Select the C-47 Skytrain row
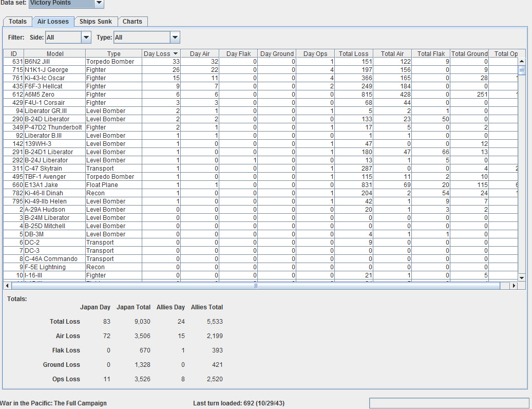Image resolution: width=532 pixels, height=409 pixels. click(260, 169)
